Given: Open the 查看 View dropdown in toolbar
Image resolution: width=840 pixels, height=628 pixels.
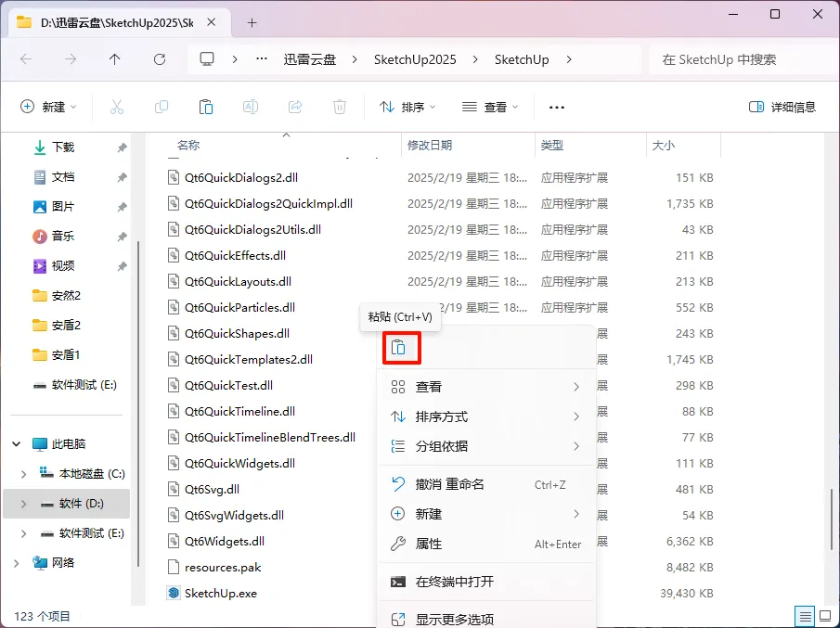Looking at the screenshot, I should click(490, 107).
